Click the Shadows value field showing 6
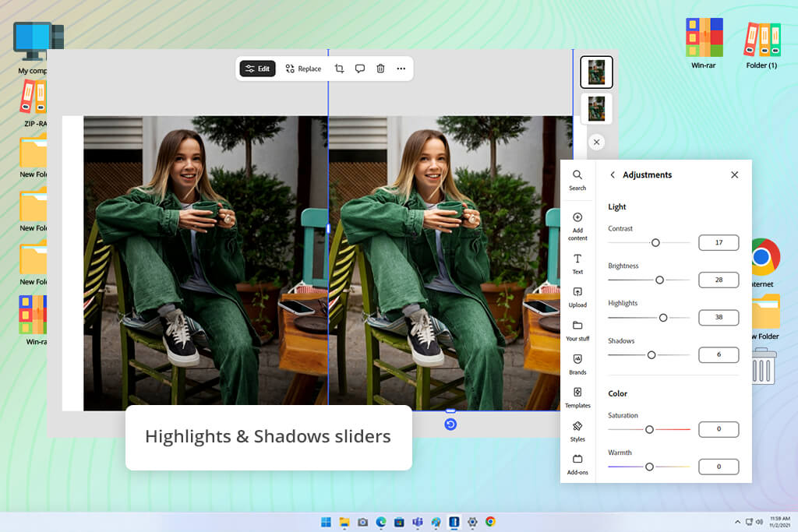Image resolution: width=798 pixels, height=532 pixels. click(719, 354)
